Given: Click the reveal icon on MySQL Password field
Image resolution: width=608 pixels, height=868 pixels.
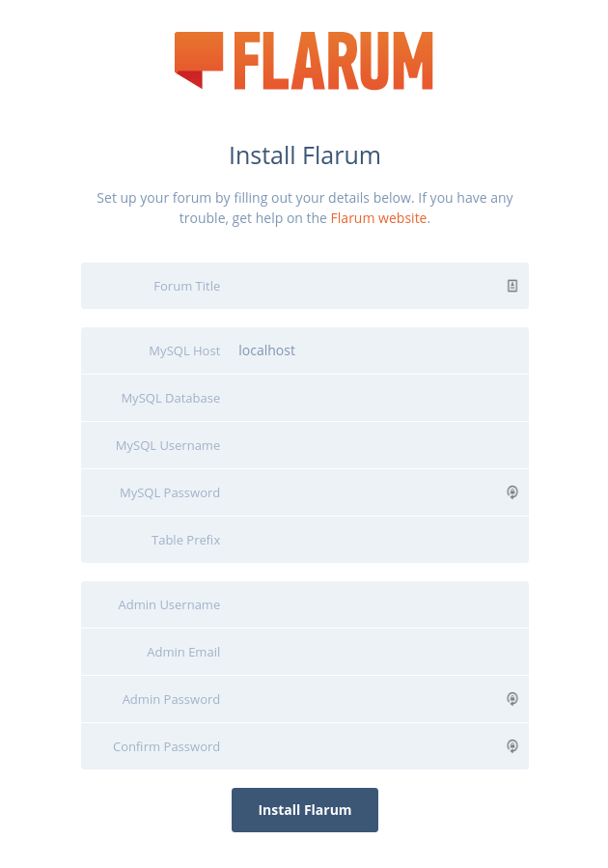Looking at the screenshot, I should pos(511,492).
